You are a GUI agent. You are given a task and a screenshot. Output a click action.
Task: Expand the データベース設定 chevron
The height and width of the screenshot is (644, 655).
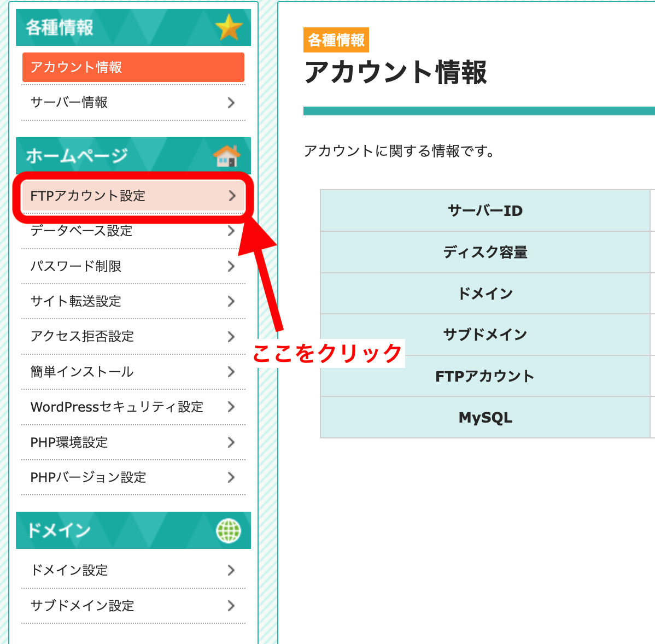pyautogui.click(x=231, y=231)
